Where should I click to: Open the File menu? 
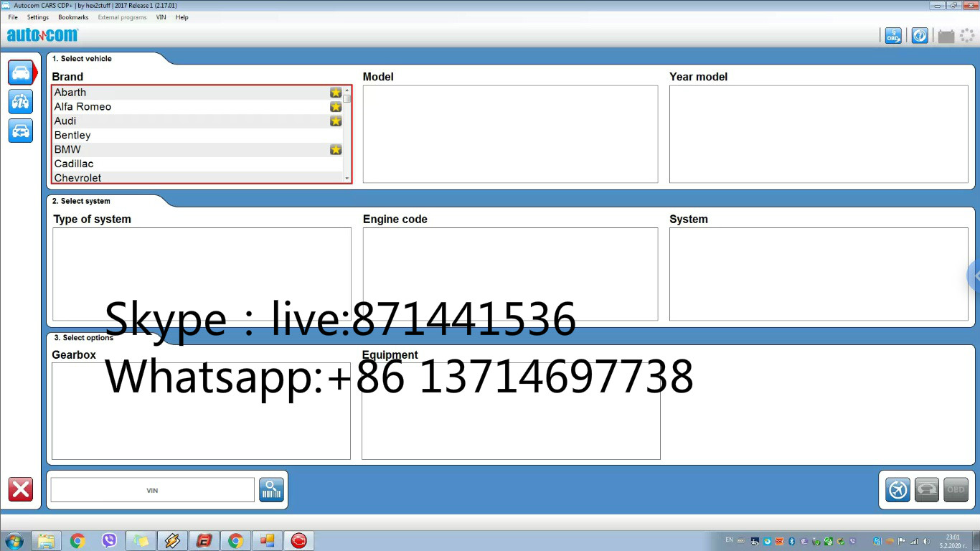point(13,17)
